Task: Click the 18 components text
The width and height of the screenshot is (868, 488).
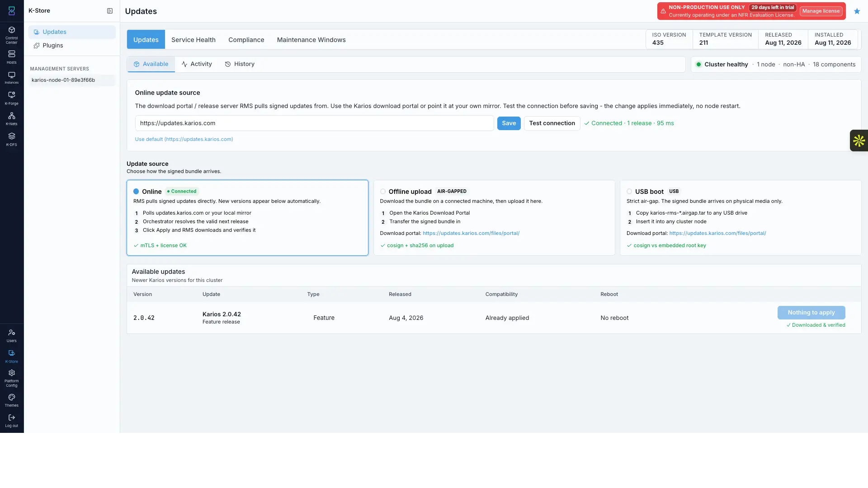Action: [x=834, y=65]
